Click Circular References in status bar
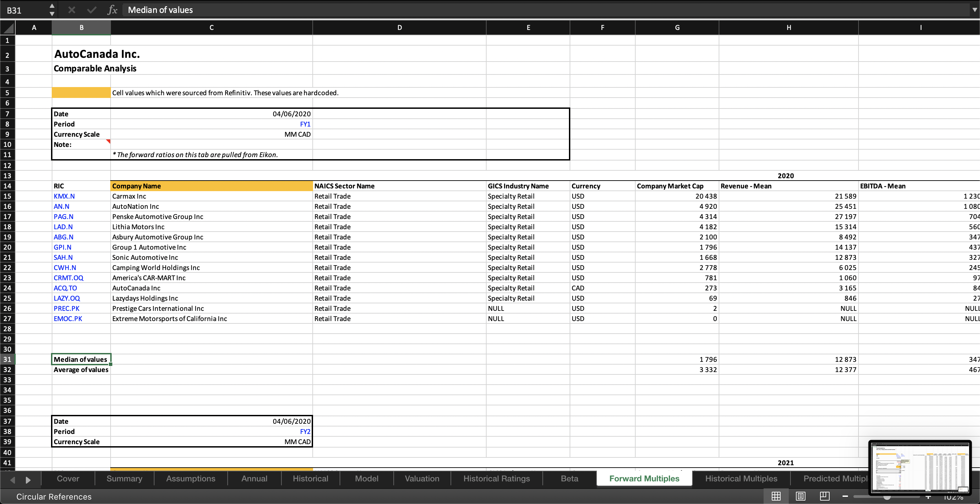The height and width of the screenshot is (504, 980). point(54,497)
